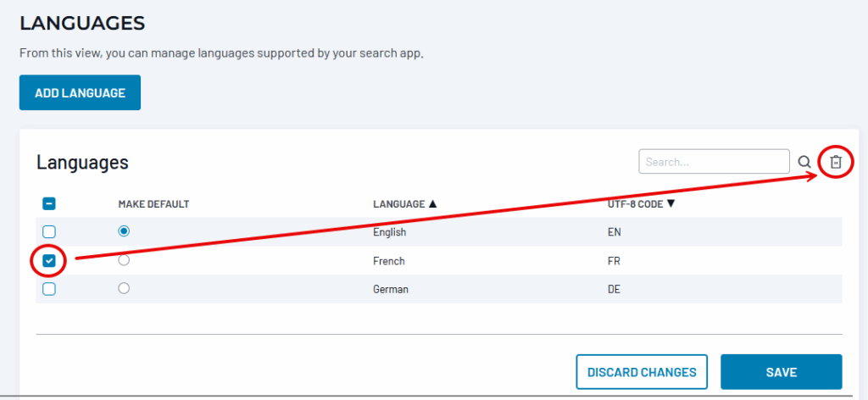The height and width of the screenshot is (400, 868).
Task: Check the German row checkbox
Action: tap(49, 289)
